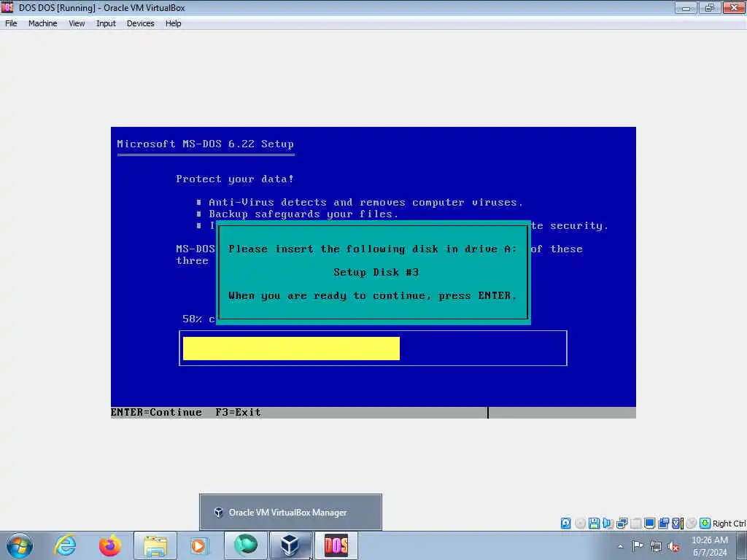747x560 pixels.
Task: Click the "Protect your data!" heading
Action: (x=235, y=179)
